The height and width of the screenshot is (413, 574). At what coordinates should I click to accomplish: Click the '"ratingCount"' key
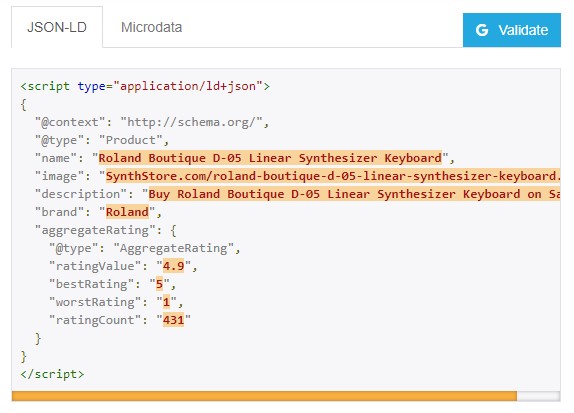pos(95,320)
